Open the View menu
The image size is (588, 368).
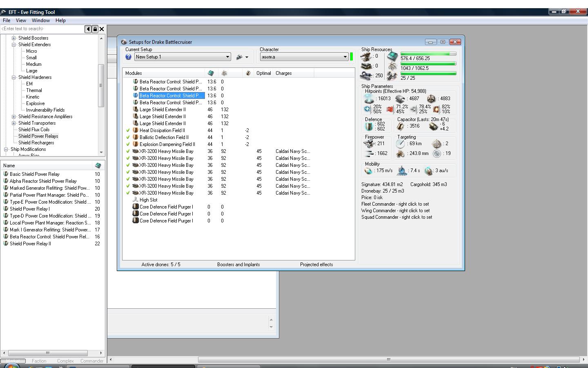point(21,20)
